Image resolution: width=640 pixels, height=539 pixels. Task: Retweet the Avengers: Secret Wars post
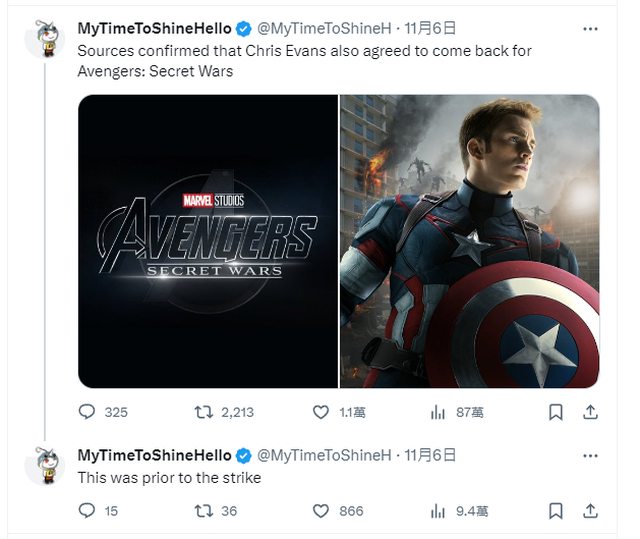point(204,412)
